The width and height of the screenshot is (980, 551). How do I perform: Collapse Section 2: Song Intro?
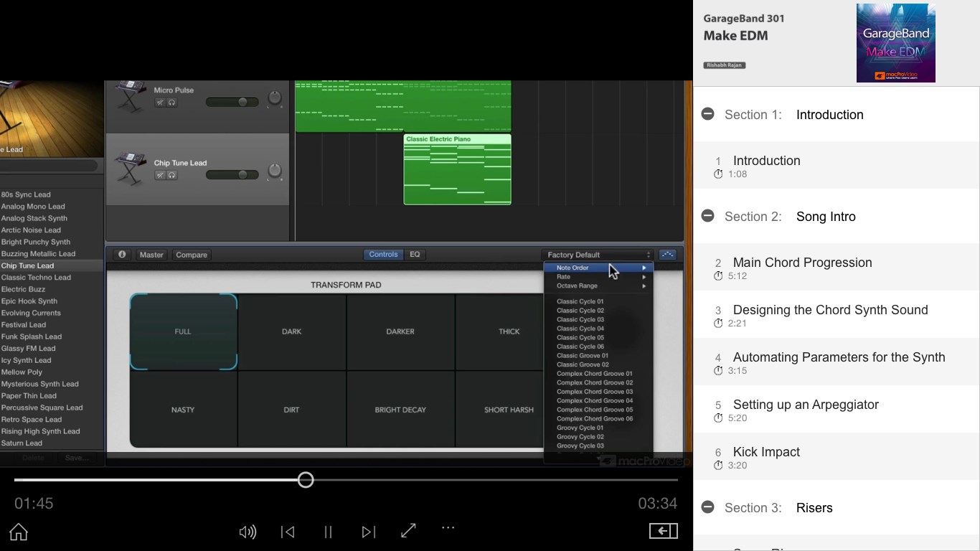pyautogui.click(x=707, y=215)
